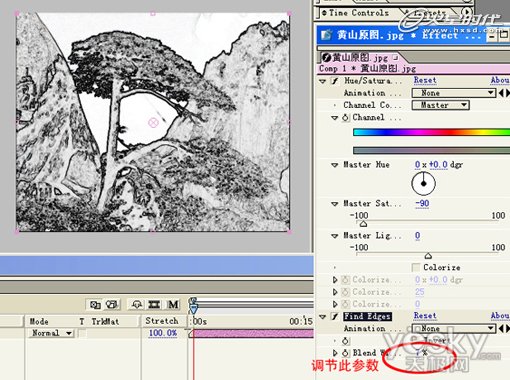Toggle the Draft 3D timeline button
This screenshot has width=510, height=380.
click(x=112, y=304)
